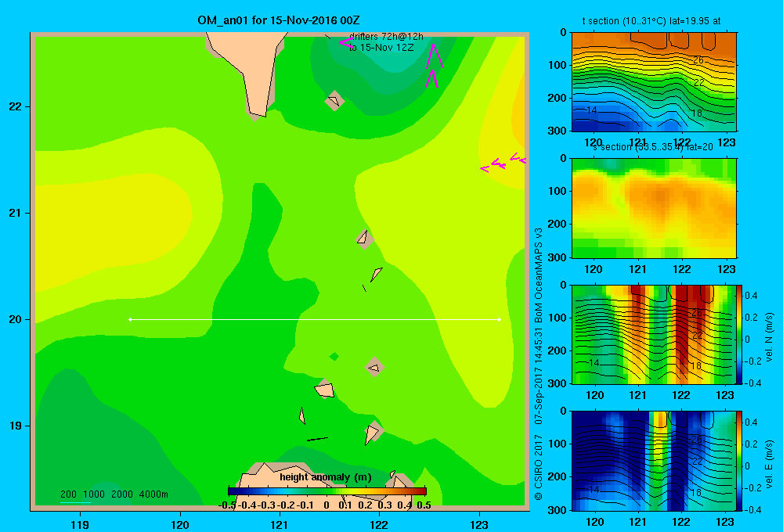Open the northward velocity section panel
783x532 pixels.
653,334
